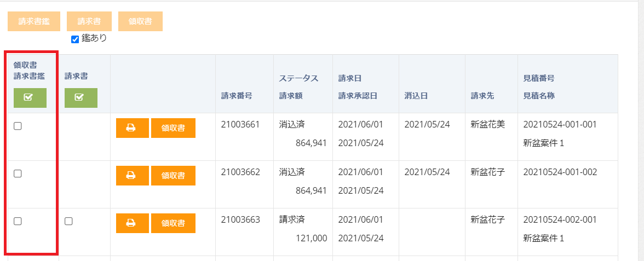Select estimate number 20210524-001-001 cell
644x261 pixels.
(x=560, y=124)
